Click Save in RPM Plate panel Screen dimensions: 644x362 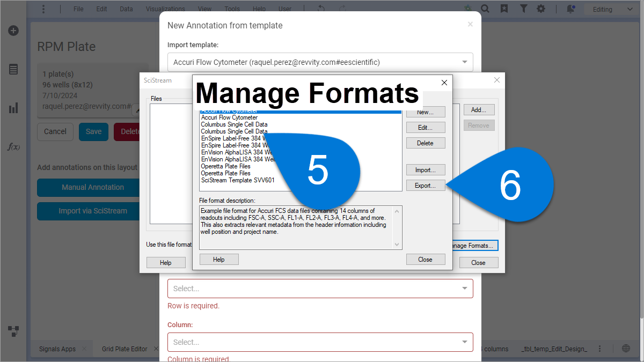pos(94,131)
